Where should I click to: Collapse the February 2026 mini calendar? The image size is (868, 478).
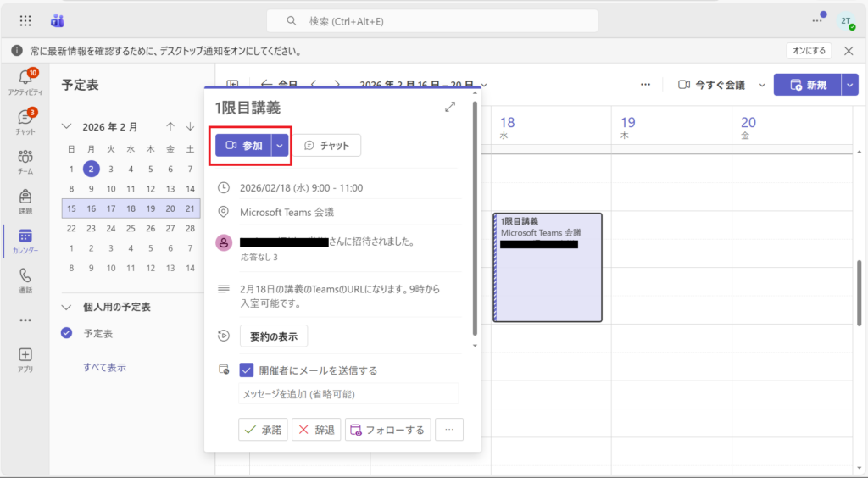coord(68,127)
